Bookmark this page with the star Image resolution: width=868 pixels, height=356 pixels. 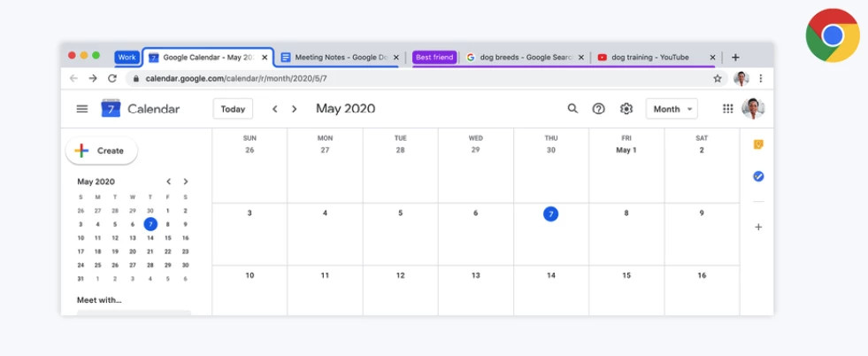click(x=718, y=79)
